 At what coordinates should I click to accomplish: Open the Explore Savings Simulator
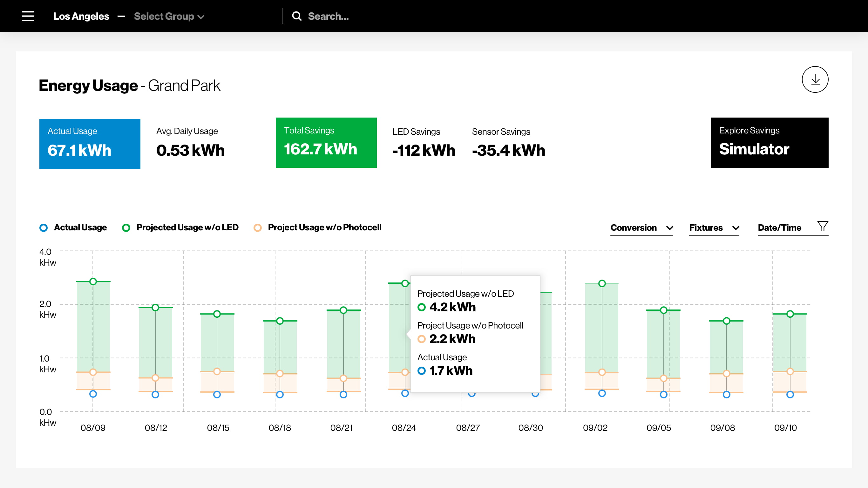click(x=770, y=143)
